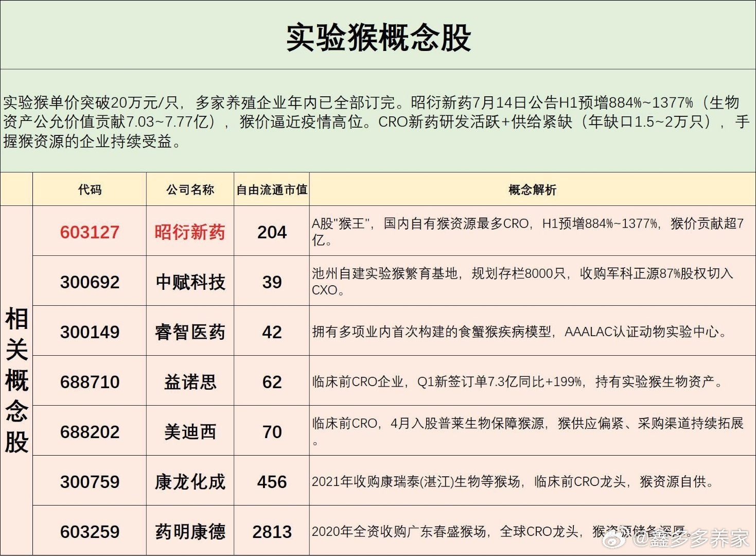The image size is (756, 556).
Task: Click market value 70
Action: tap(272, 432)
